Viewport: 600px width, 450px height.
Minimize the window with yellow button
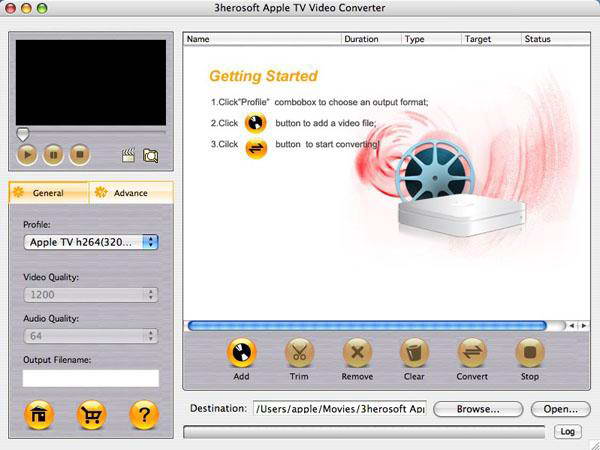pos(26,8)
